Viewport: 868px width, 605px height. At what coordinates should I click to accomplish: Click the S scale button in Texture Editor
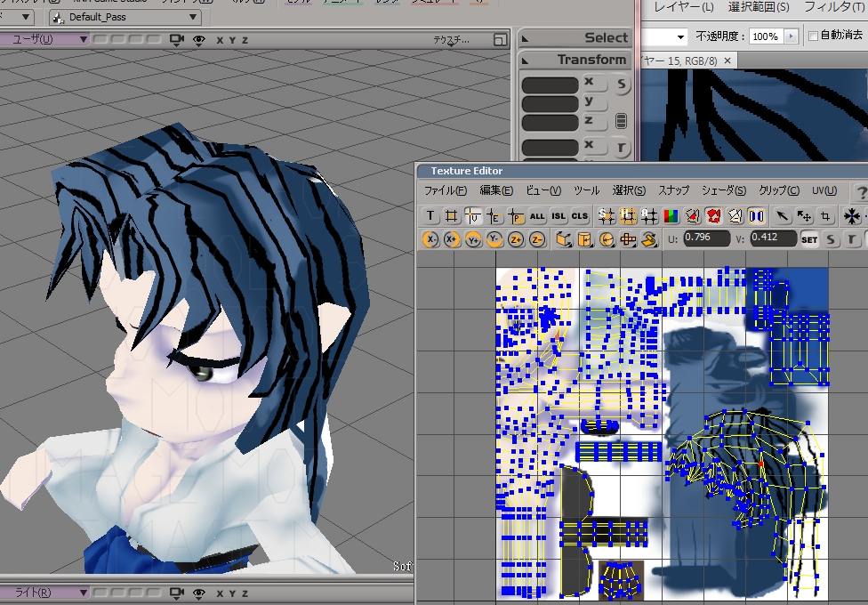[x=831, y=239]
